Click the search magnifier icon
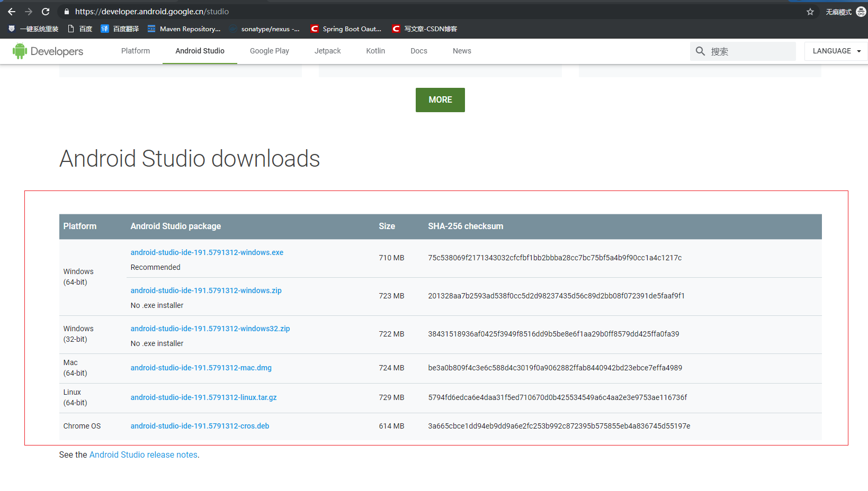868x491 pixels. pos(700,51)
